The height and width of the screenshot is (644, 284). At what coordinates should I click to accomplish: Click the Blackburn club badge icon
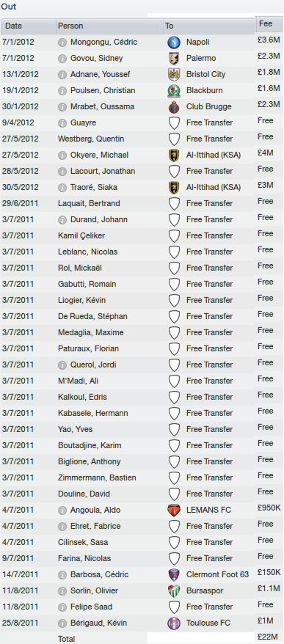[174, 90]
